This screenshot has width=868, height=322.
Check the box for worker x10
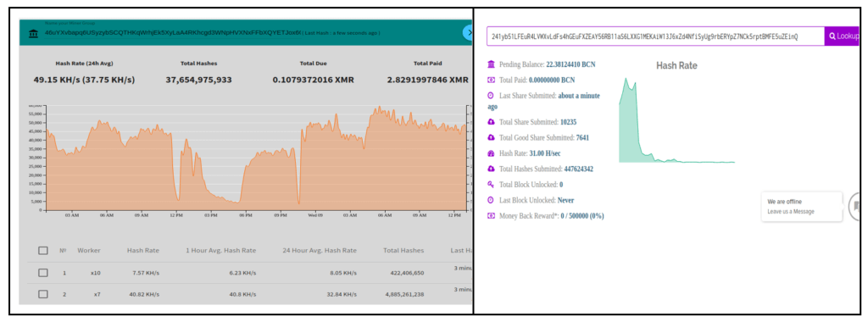pyautogui.click(x=43, y=273)
